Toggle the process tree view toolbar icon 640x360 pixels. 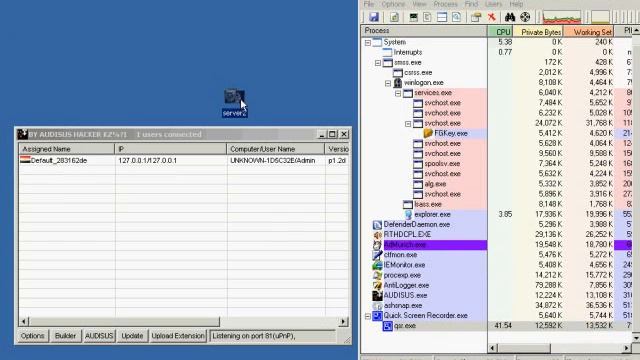tap(427, 17)
